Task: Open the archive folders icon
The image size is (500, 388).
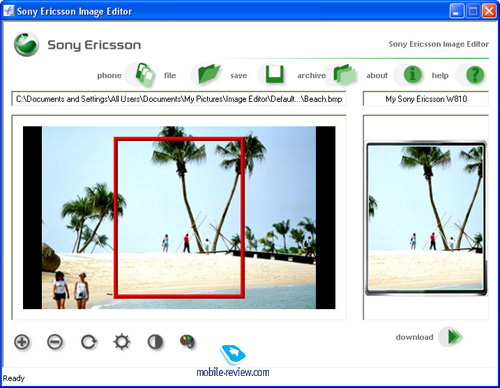Action: pyautogui.click(x=345, y=74)
